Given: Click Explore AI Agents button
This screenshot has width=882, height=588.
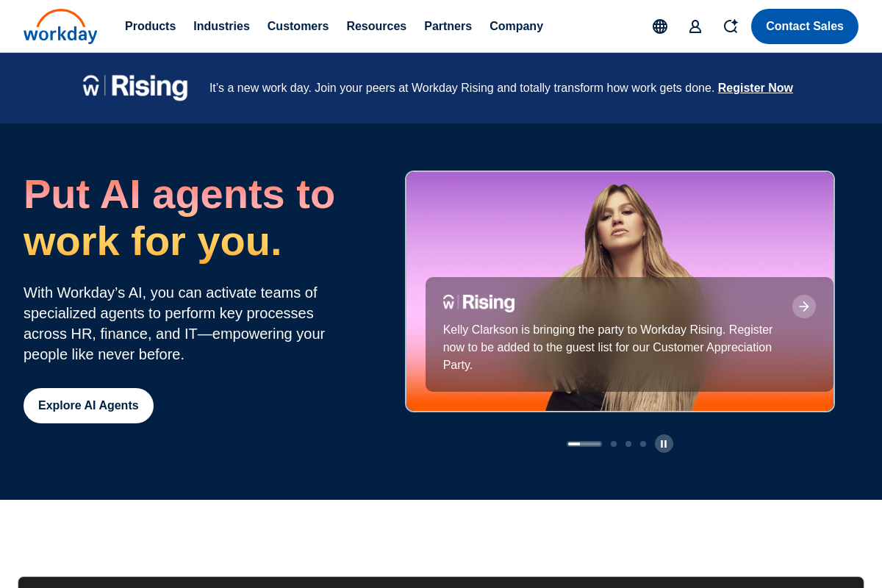Looking at the screenshot, I should 88,406.
